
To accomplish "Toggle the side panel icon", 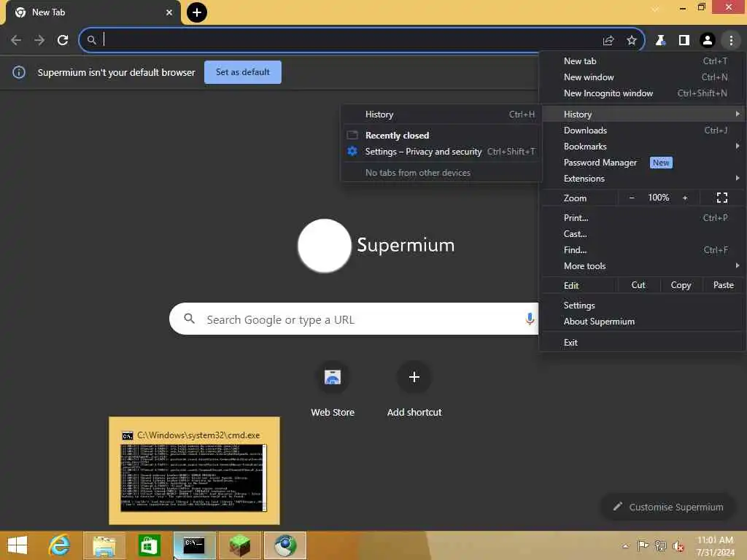I will 684,41.
